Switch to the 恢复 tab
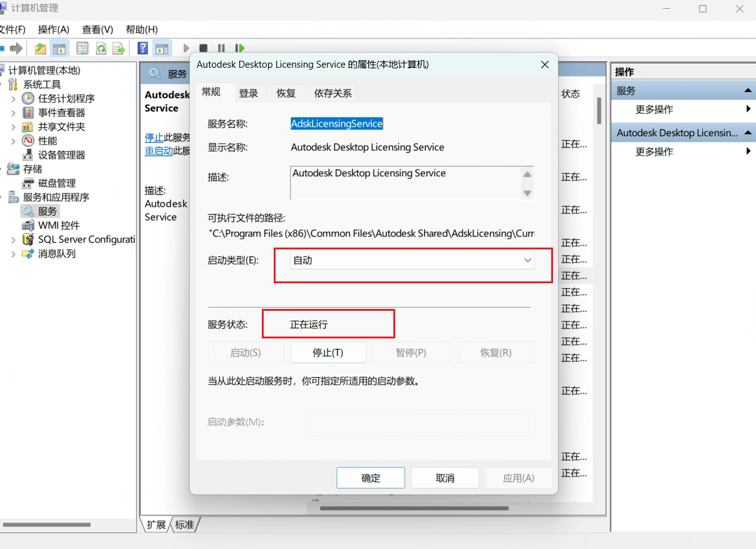This screenshot has height=549, width=756. [286, 93]
